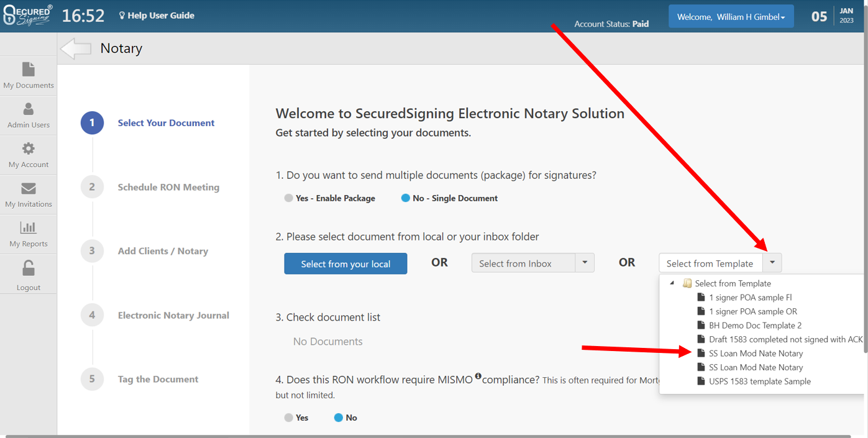Viewport: 868px width, 438px height.
Task: Open Help User Guide link
Action: click(x=161, y=16)
